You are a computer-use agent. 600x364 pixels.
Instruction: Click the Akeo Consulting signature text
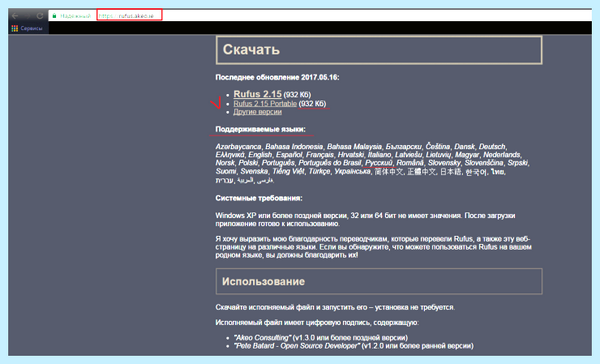coord(262,338)
